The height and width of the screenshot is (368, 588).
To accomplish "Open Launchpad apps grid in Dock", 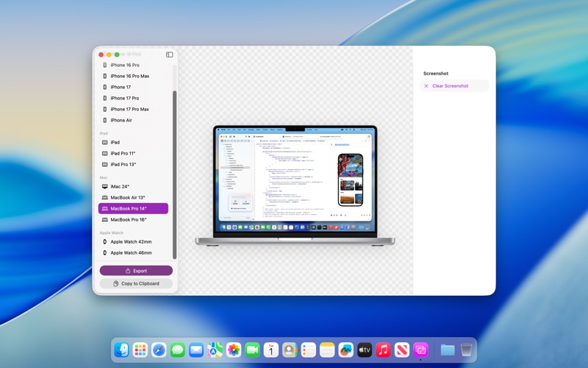I will click(140, 350).
